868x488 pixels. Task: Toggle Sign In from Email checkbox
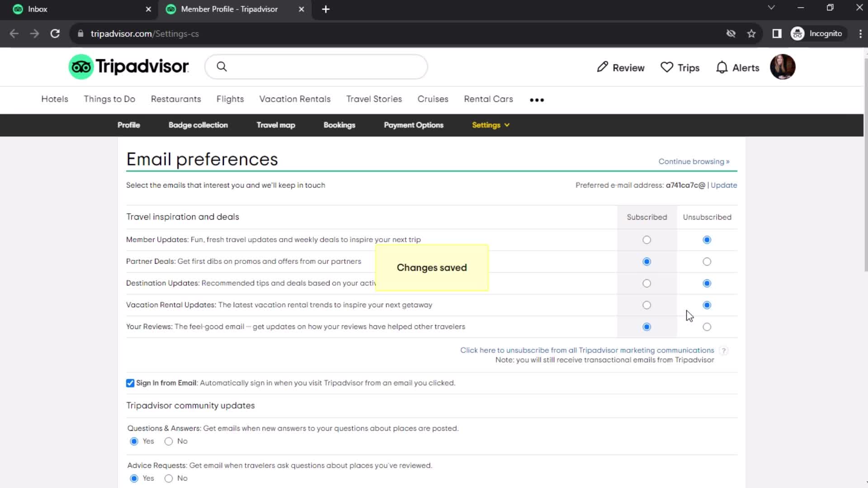(x=130, y=383)
